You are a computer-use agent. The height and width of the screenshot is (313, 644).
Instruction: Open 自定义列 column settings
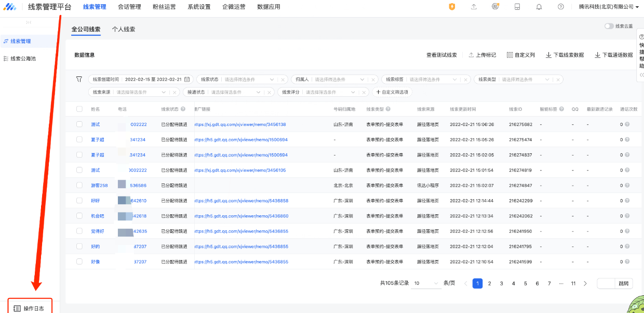(x=520, y=55)
